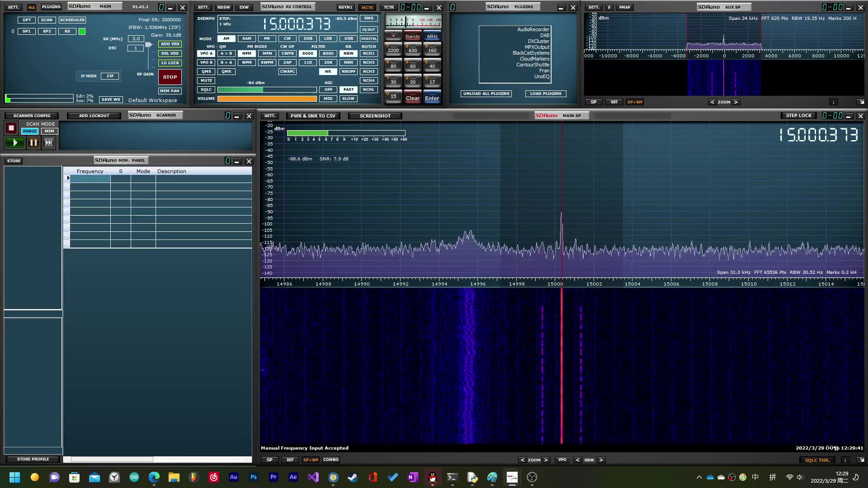This screenshot has height=488, width=868.
Task: Zoom in Main SP spectrum with > arrow
Action: (x=546, y=460)
